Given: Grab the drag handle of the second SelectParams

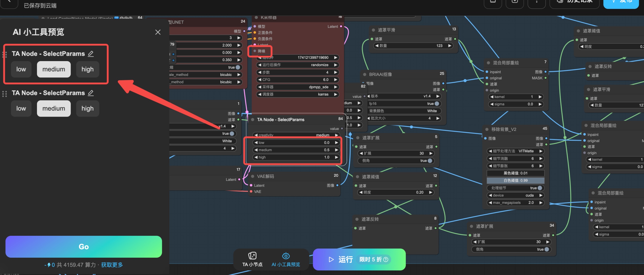Looking at the screenshot, I should tap(5, 94).
